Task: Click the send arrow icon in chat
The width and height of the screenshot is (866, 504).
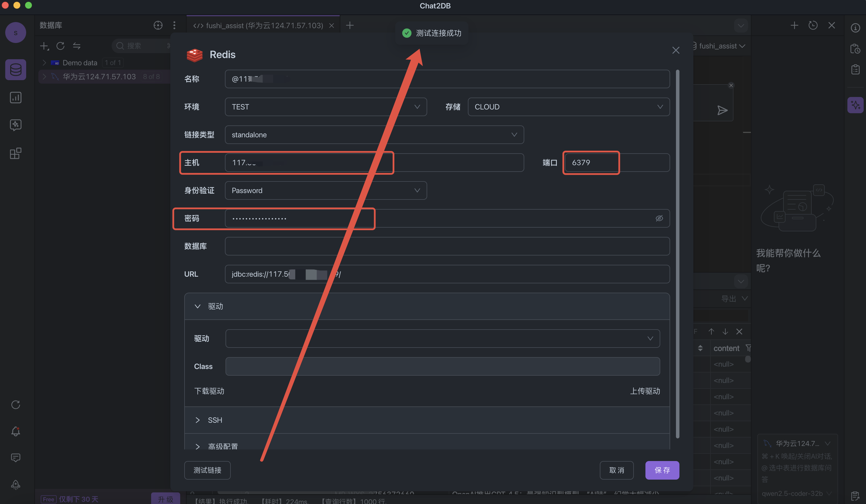Action: click(x=722, y=110)
